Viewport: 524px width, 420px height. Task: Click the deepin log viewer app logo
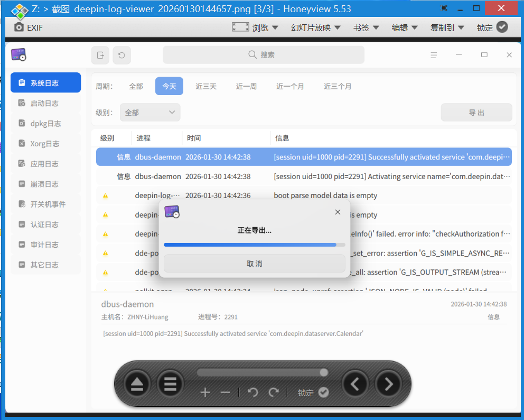point(18,54)
